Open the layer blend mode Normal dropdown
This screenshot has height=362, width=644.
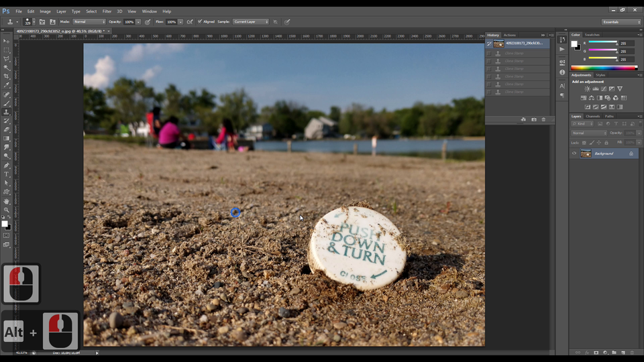tap(588, 133)
